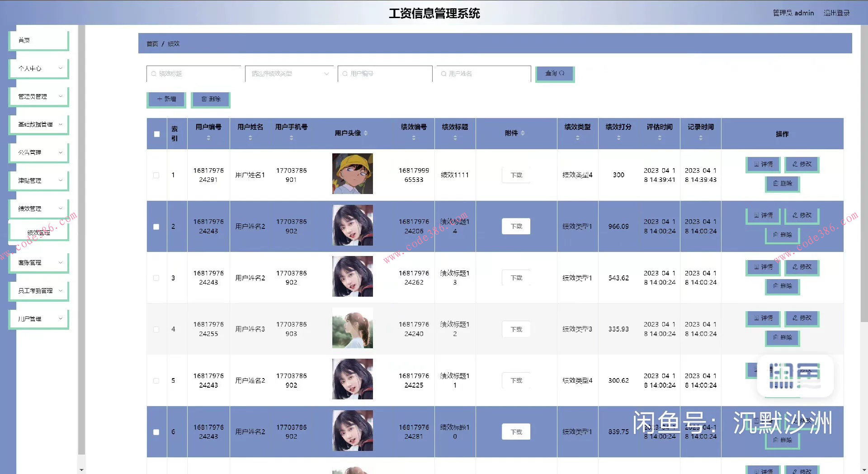Click the 查询 search button
Image resolution: width=868 pixels, height=474 pixels.
pos(555,73)
